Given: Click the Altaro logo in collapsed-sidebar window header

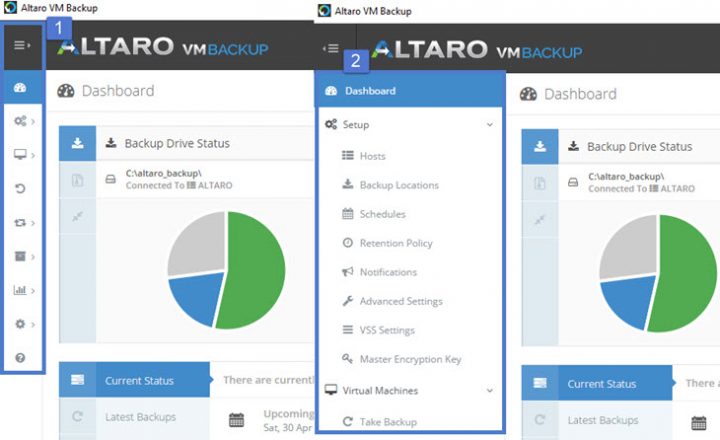Looking at the screenshot, I should (163, 47).
